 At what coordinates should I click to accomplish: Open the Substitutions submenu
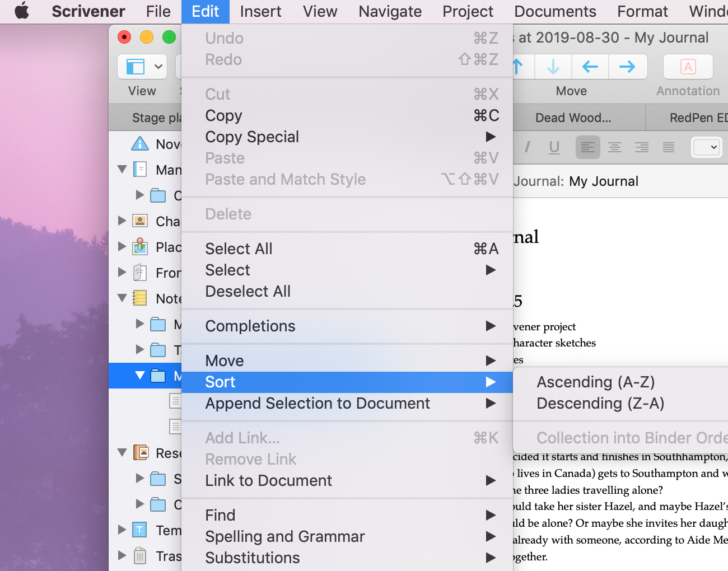click(x=347, y=558)
